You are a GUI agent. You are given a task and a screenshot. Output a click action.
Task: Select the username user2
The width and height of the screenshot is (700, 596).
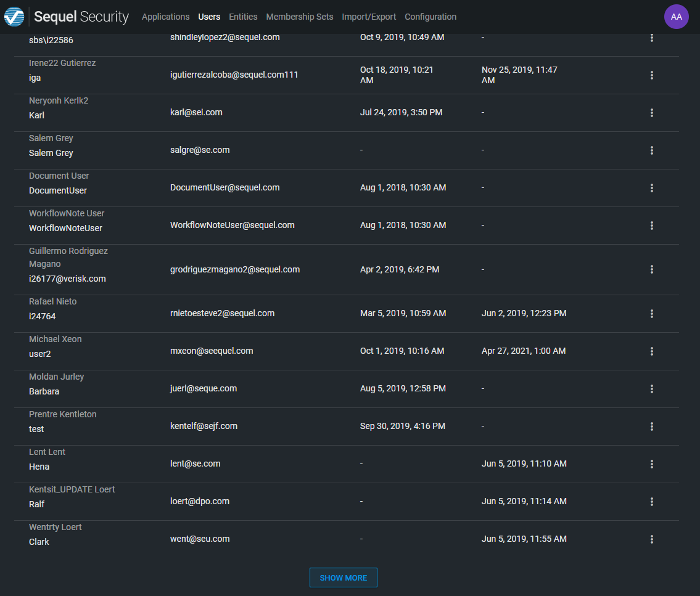click(x=39, y=354)
